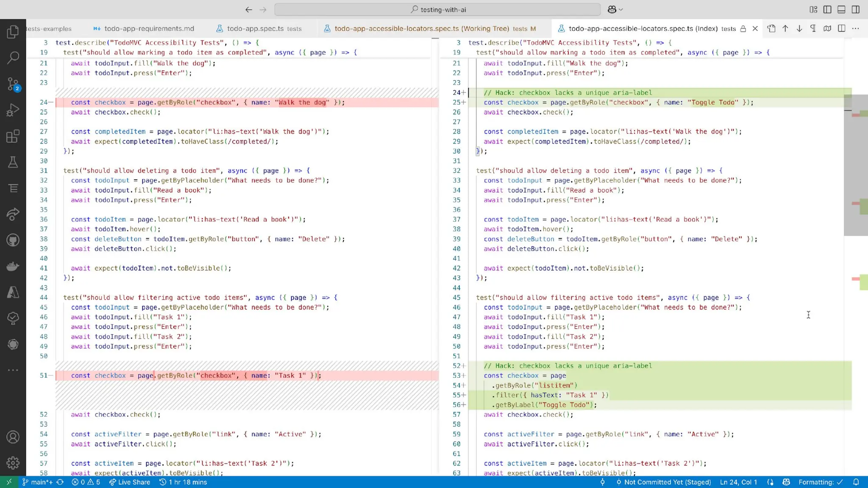The height and width of the screenshot is (488, 868).
Task: Click Live Share in status bar
Action: pyautogui.click(x=129, y=482)
